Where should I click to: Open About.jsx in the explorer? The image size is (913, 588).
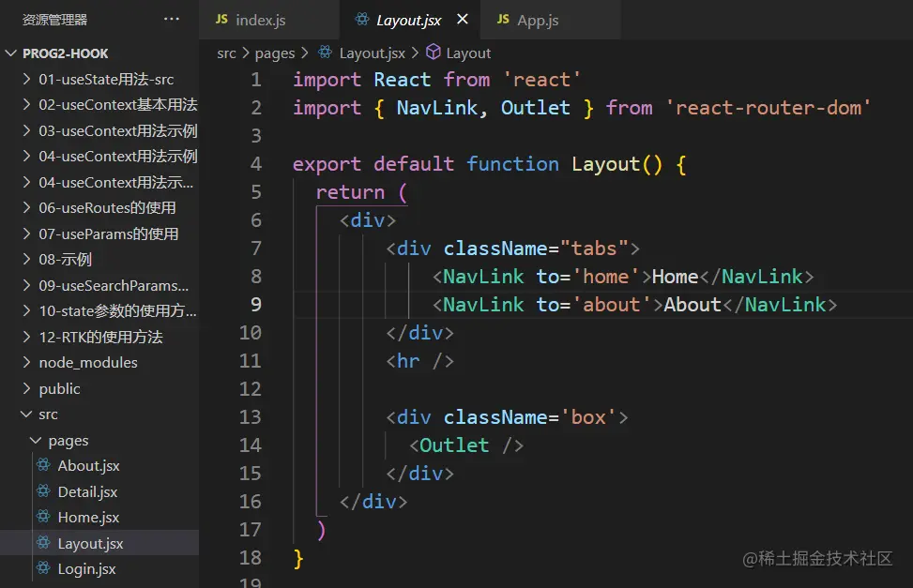click(x=99, y=466)
